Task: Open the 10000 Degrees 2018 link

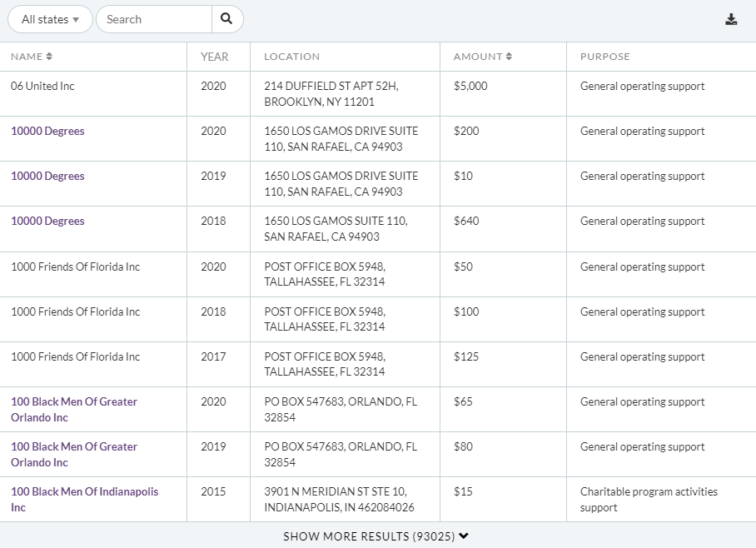Action: coord(47,221)
